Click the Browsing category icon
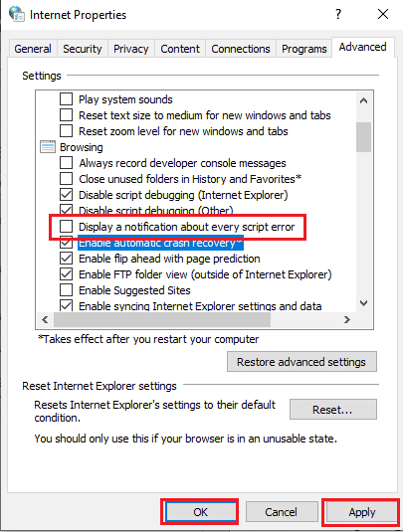 tap(47, 147)
